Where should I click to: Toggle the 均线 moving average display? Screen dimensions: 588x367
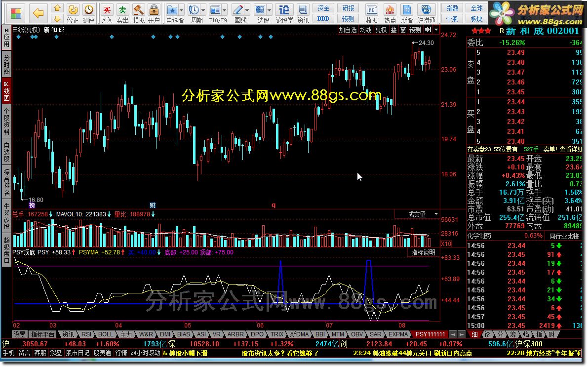[x=366, y=30]
